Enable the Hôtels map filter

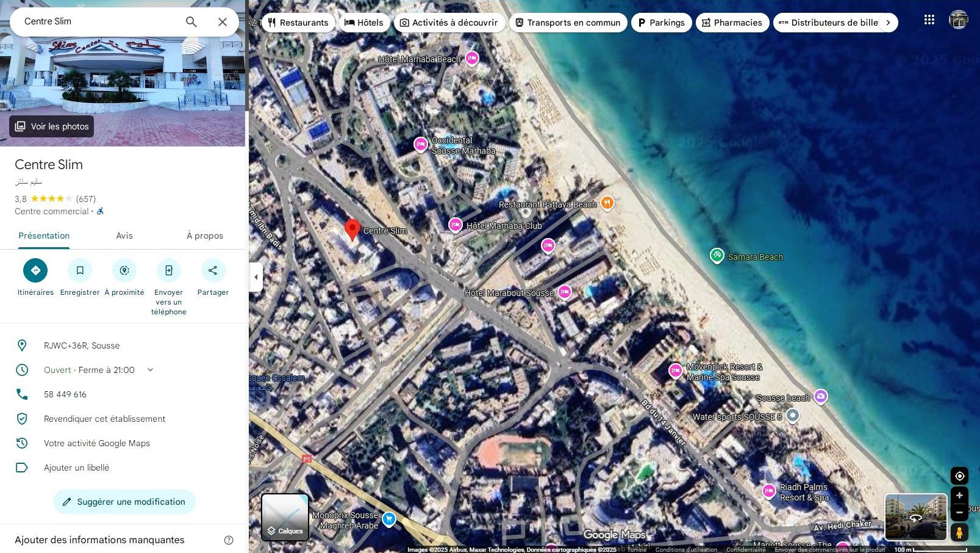[x=364, y=22]
